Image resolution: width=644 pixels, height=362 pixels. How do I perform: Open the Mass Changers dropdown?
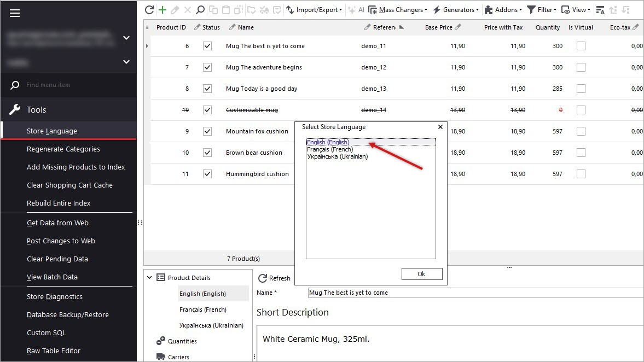tap(398, 10)
